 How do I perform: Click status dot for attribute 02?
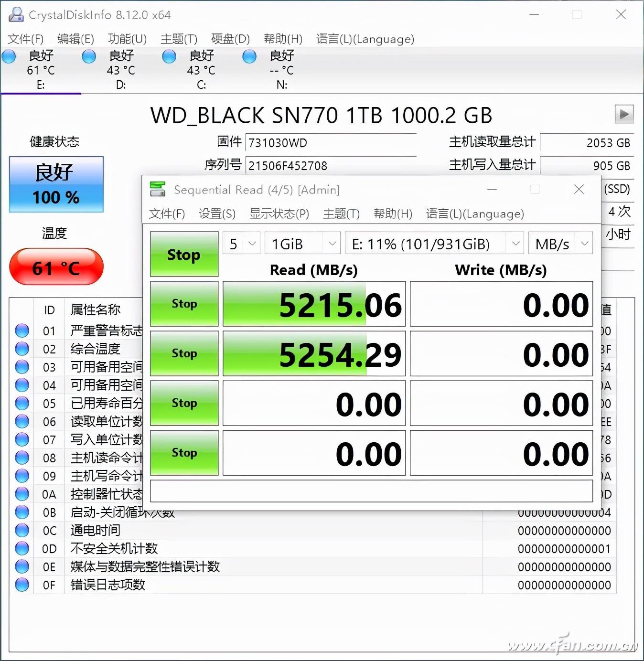coord(22,349)
